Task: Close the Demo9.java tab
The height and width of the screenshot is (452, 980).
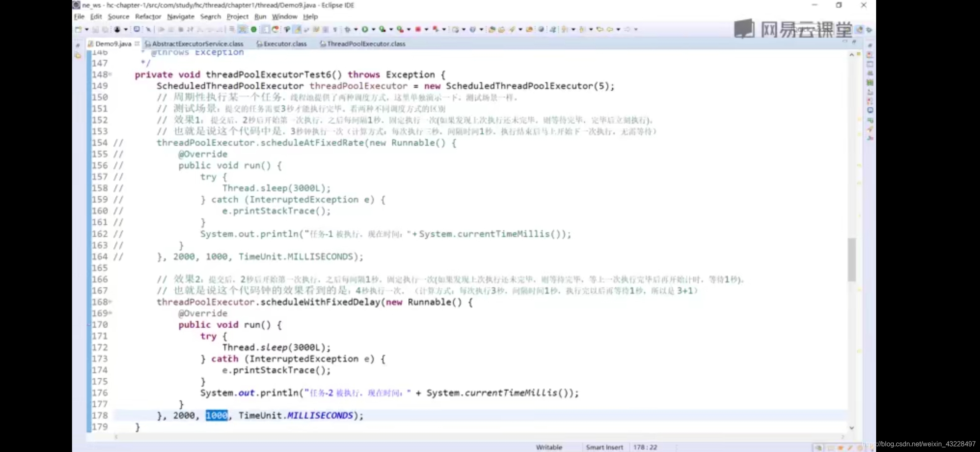Action: [137, 44]
